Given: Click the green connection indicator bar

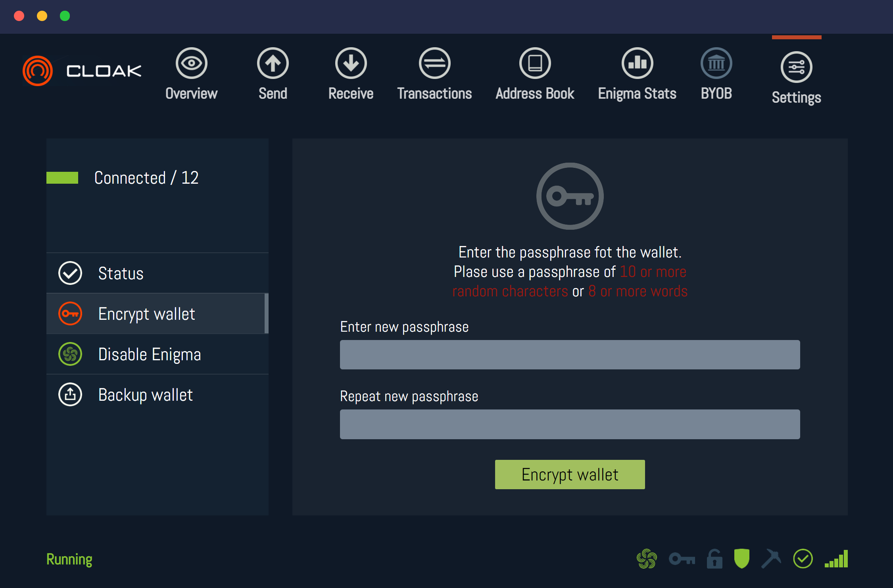Looking at the screenshot, I should point(62,178).
